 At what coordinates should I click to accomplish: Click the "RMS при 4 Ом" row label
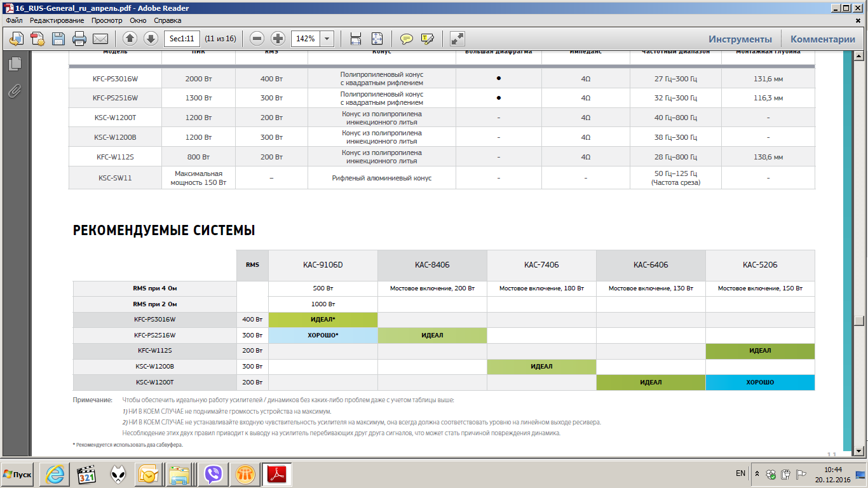coord(154,288)
